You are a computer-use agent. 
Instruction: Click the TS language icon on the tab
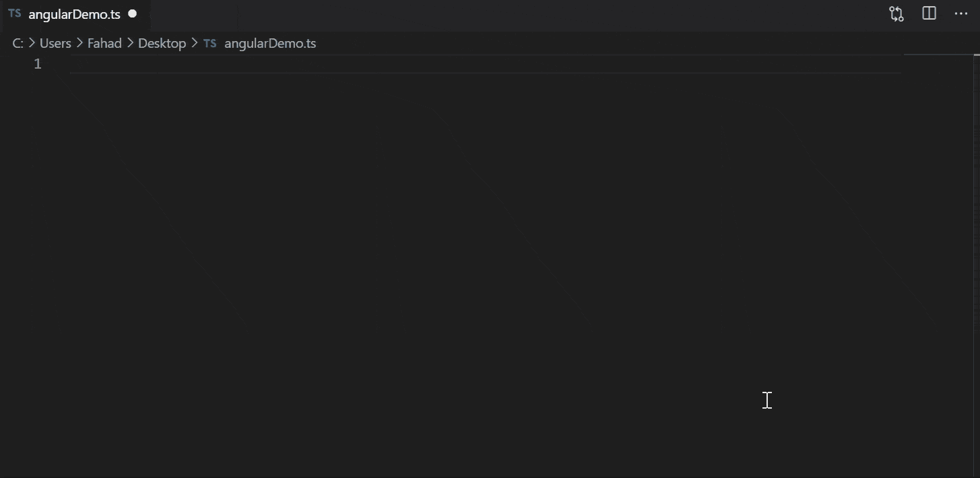pos(14,13)
